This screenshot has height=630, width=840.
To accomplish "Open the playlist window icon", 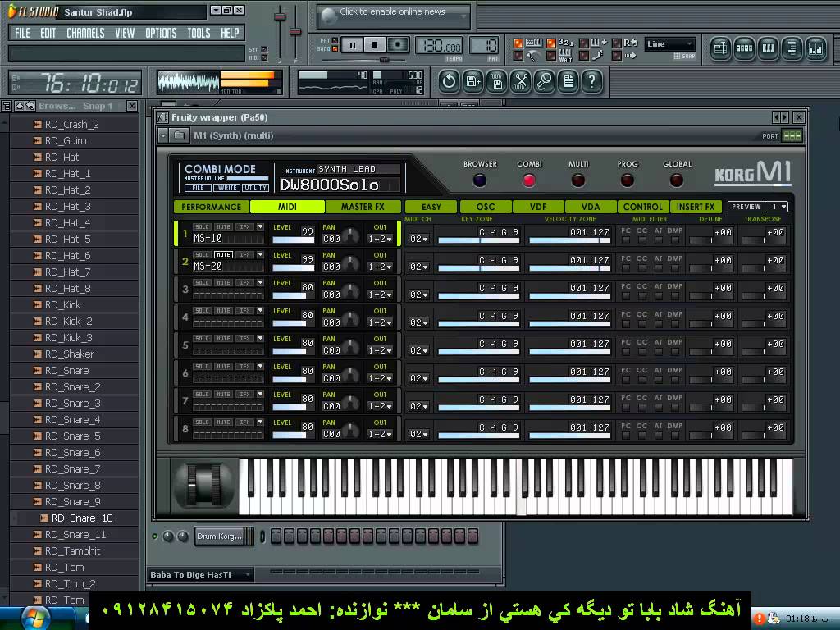I will [721, 48].
